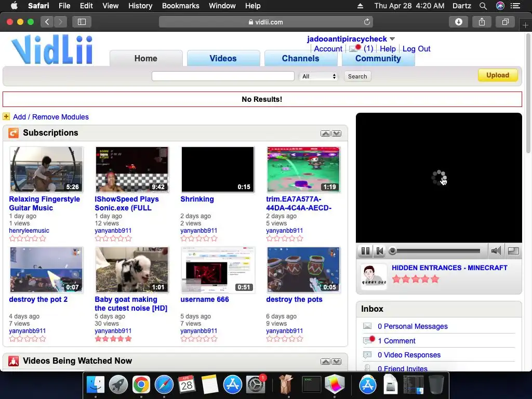Click the video progress slider knob
Viewport: 532px width, 399px height.
pos(393,251)
